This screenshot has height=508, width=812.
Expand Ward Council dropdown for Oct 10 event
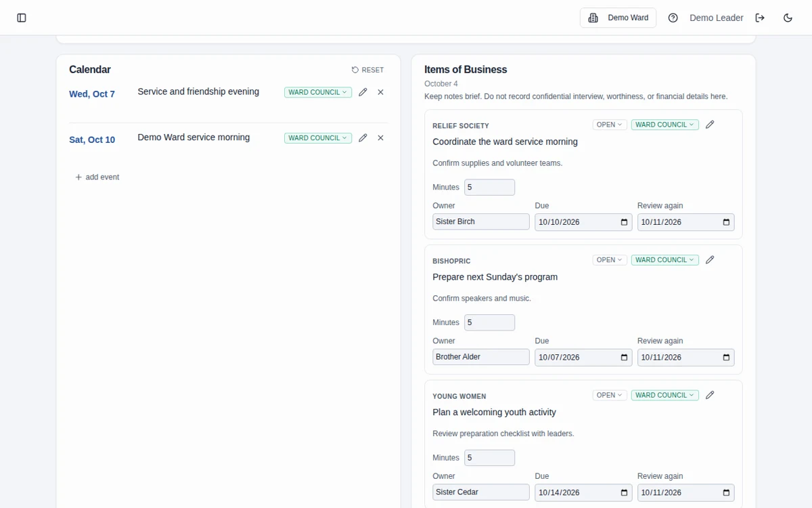point(318,137)
